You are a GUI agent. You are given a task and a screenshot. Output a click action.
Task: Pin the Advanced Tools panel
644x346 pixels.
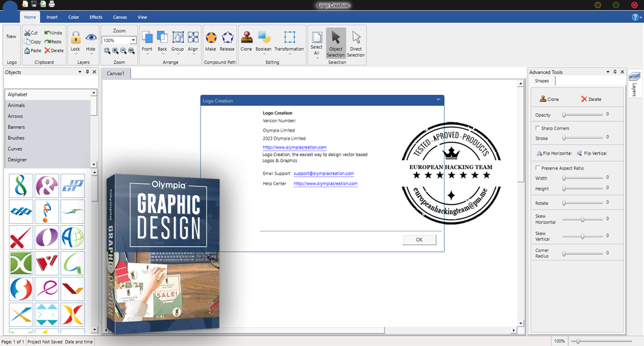(615, 72)
